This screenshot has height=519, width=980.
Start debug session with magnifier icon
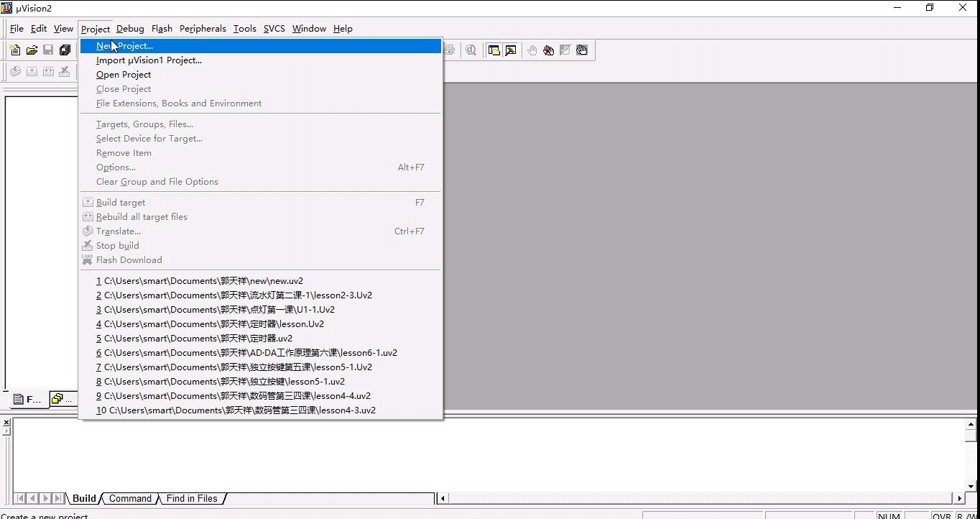[471, 50]
